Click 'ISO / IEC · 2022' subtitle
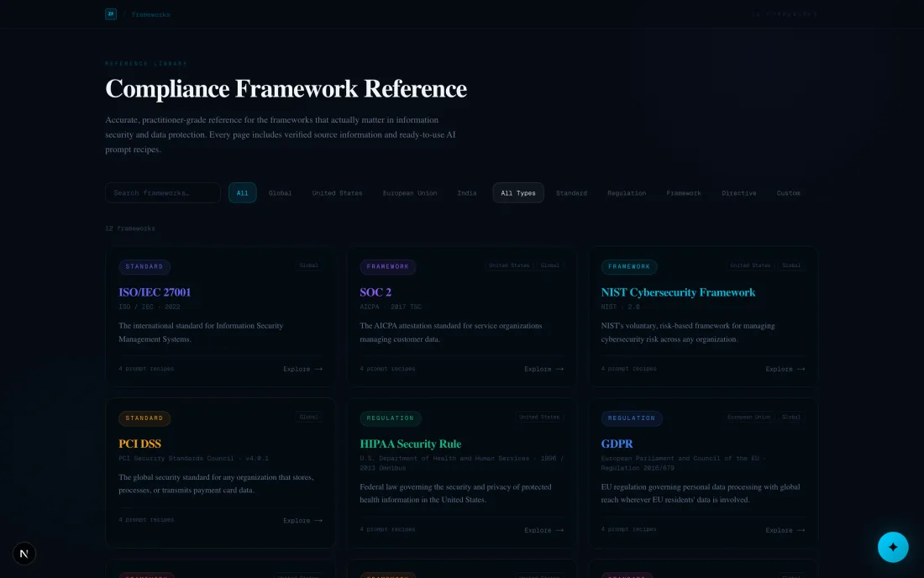This screenshot has height=578, width=924. (149, 307)
